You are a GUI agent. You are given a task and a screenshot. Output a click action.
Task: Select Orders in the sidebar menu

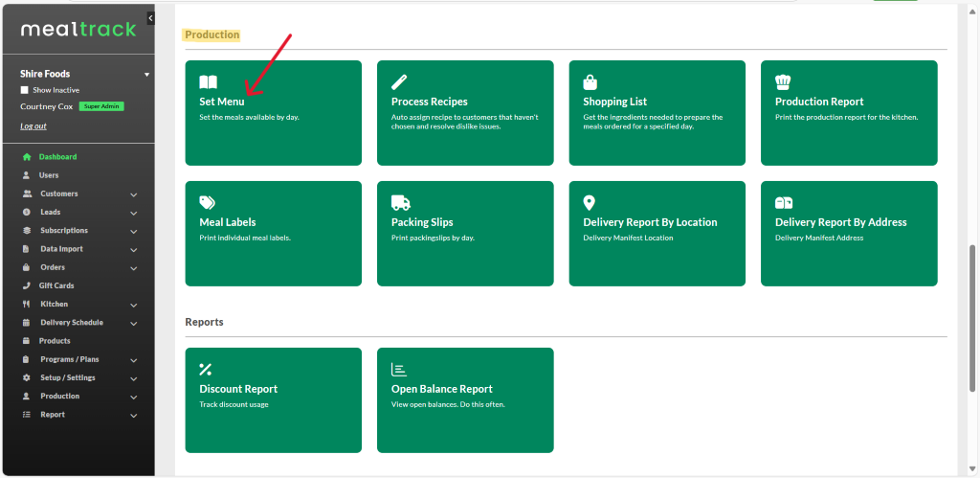[x=53, y=267]
